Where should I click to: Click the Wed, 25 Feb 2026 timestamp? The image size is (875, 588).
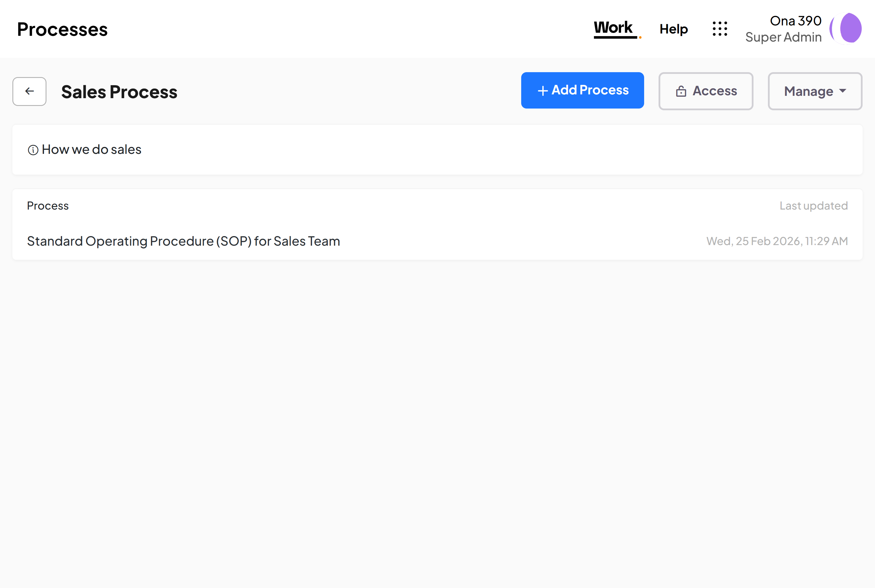point(777,241)
